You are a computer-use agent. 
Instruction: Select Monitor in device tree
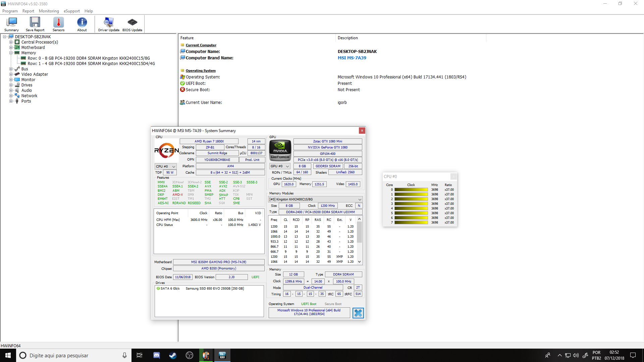coord(28,80)
